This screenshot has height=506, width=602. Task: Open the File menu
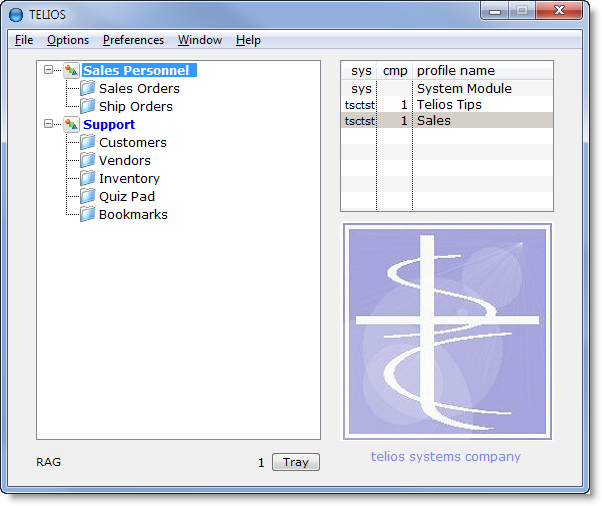tap(24, 40)
